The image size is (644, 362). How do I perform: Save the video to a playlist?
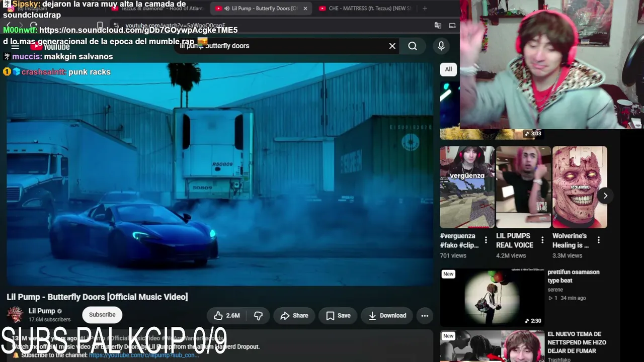[x=338, y=316]
